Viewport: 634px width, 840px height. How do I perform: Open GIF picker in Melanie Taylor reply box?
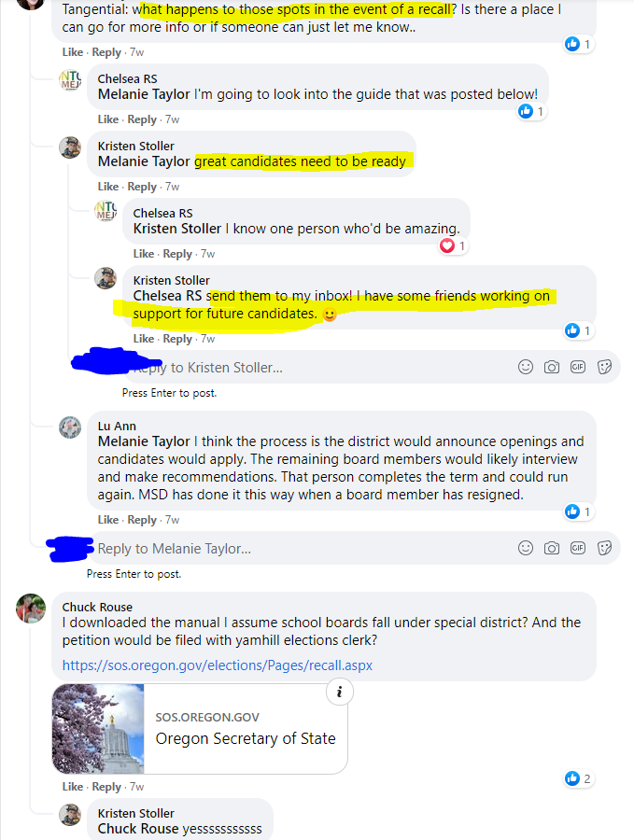tap(578, 548)
